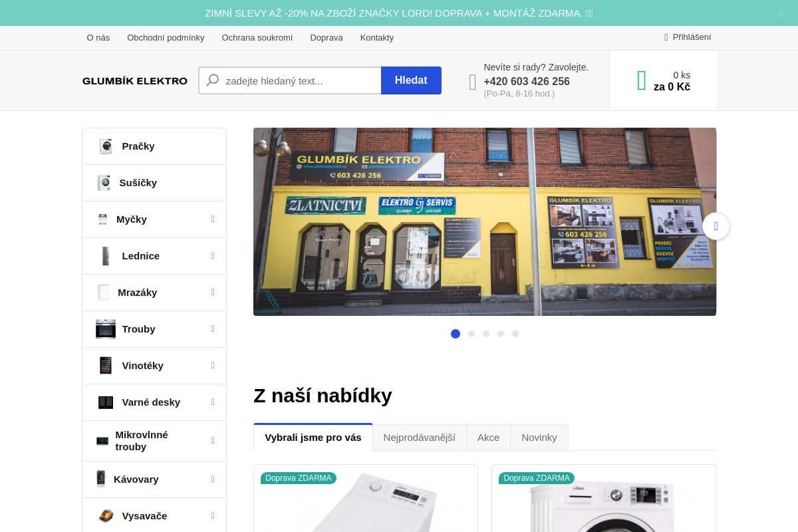Click the Kávovary coffee maker icon
Viewport: 798px width, 532px height.
101,479
